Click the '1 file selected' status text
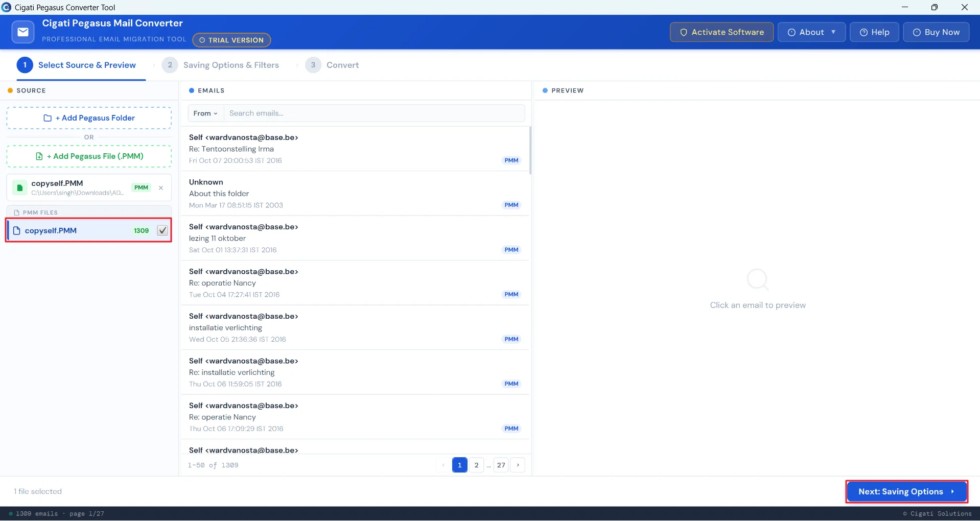Viewport: 980px width, 521px height. coord(38,491)
